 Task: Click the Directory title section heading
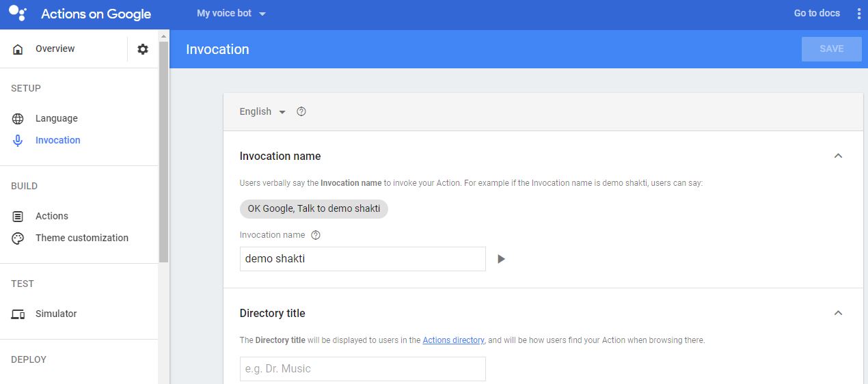point(272,314)
